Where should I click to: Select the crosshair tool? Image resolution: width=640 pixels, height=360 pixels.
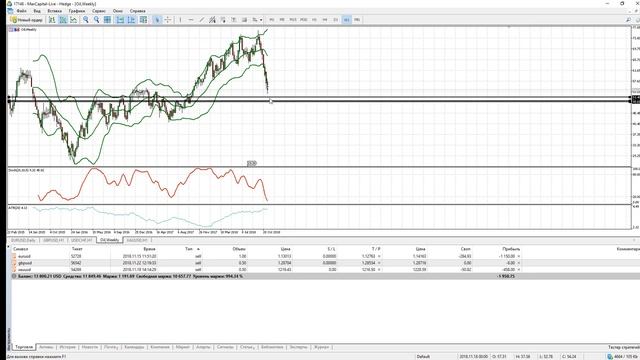168,20
